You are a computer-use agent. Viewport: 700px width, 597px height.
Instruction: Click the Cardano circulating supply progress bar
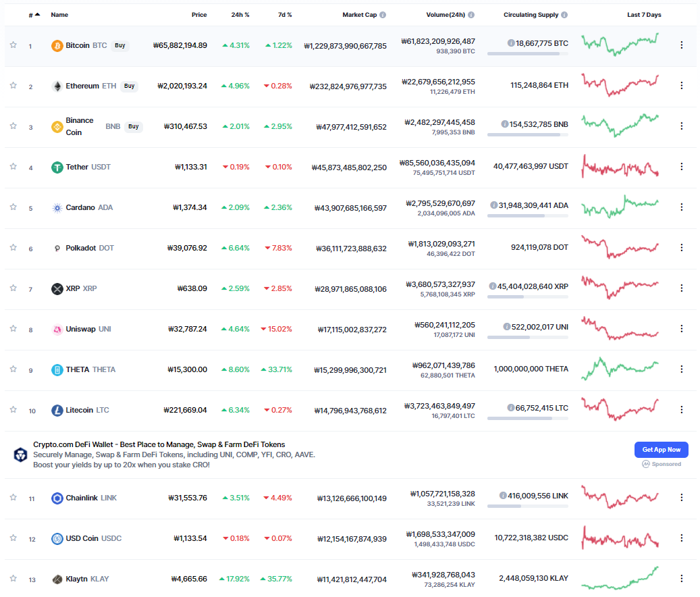[528, 215]
